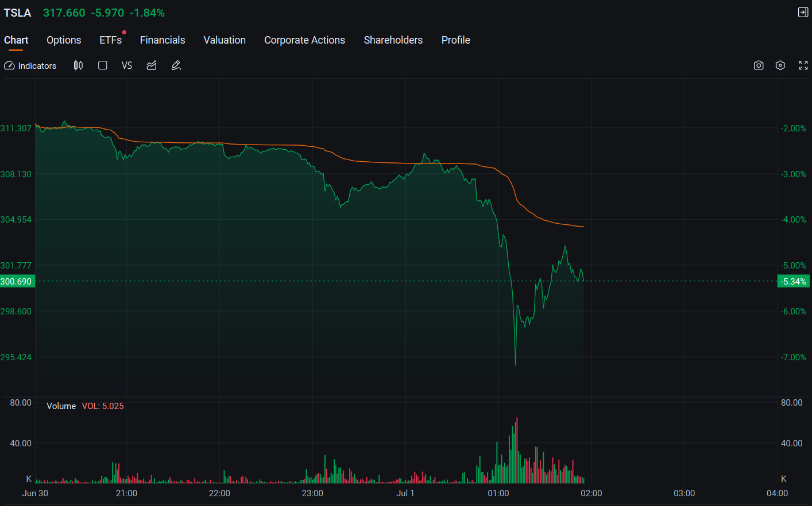812x506 pixels.
Task: Click the VOL: 5.025 value
Action: (x=103, y=406)
